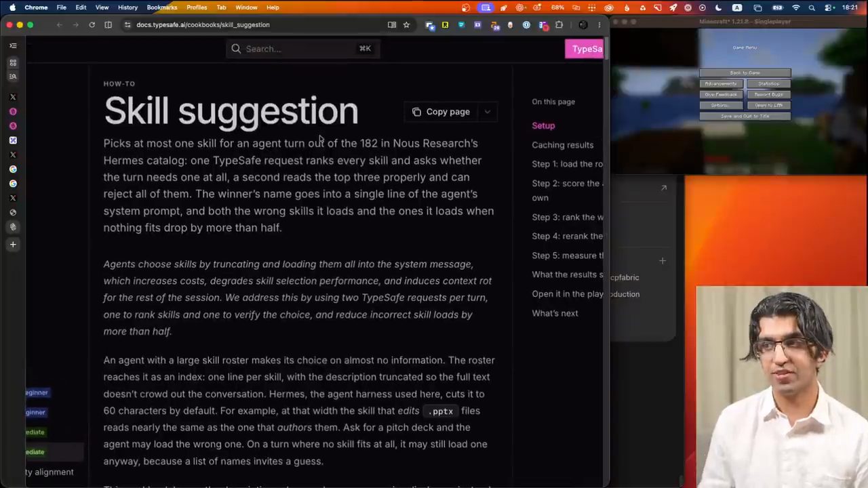868x488 pixels.
Task: Go to What's next section link
Action: click(x=555, y=313)
